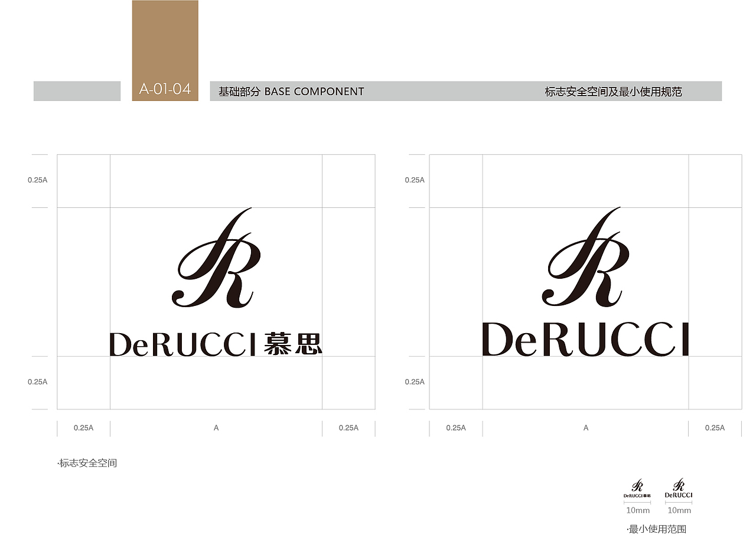Click the 标志安全空间及最小使用规范 header title
The height and width of the screenshot is (557, 756).
coord(613,92)
